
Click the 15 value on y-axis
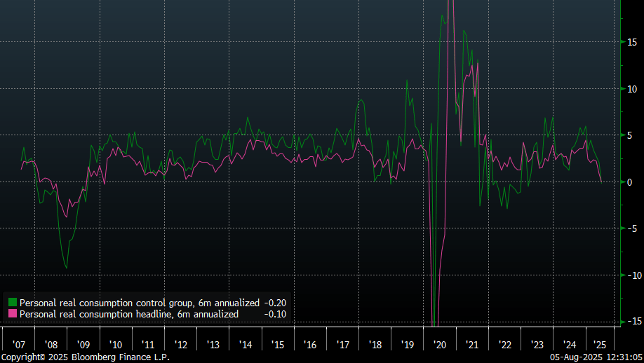click(632, 42)
